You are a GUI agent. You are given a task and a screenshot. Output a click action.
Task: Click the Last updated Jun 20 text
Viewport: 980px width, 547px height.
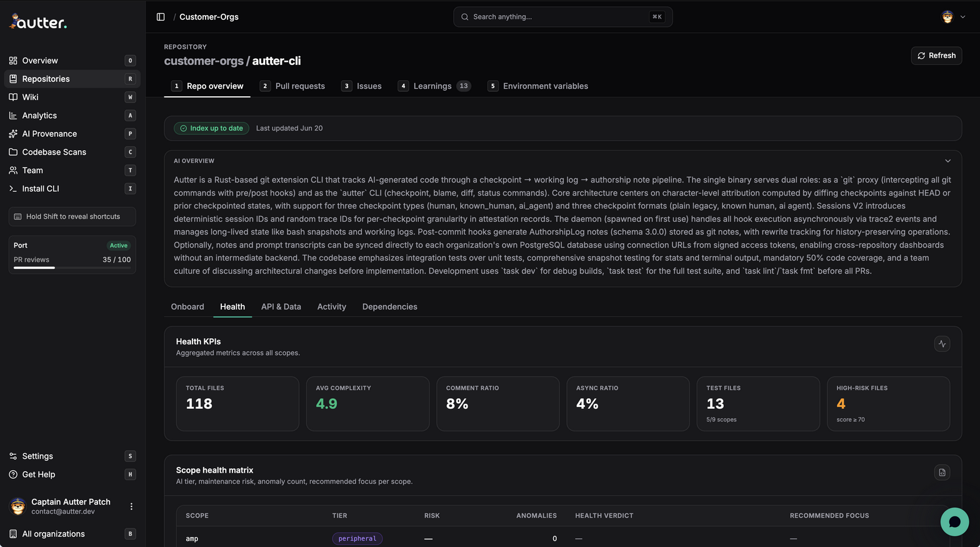click(x=289, y=128)
